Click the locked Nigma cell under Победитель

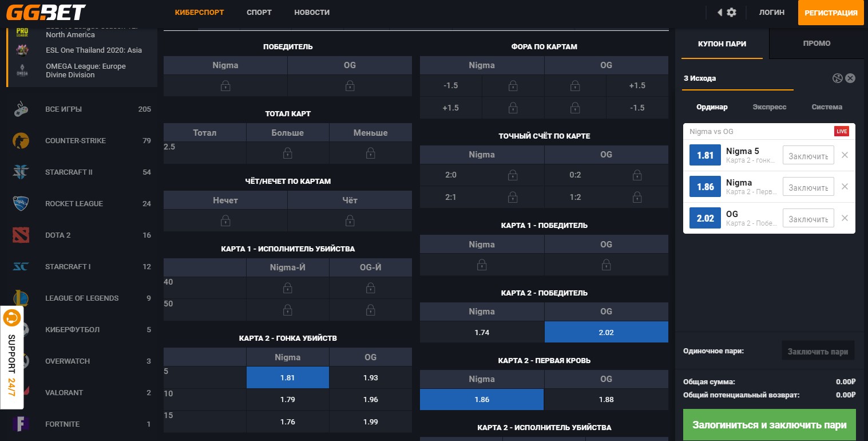[x=225, y=85]
